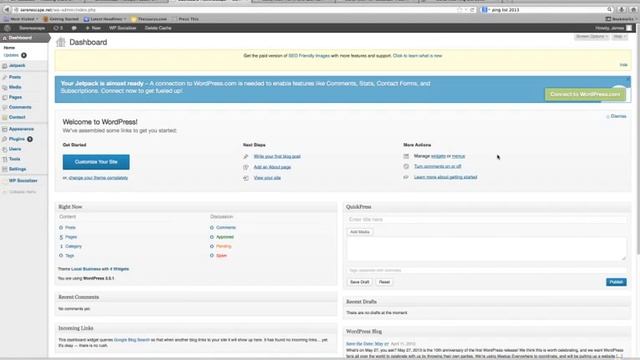
Task: Click the Contact icon in sidebar
Action: point(4,117)
